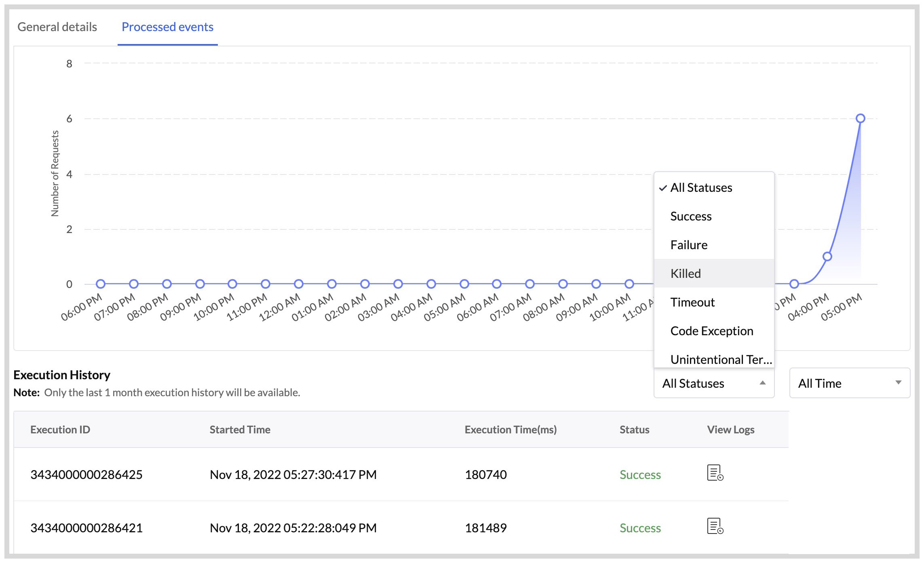
Task: Expand the All Time filter dropdown
Action: (849, 383)
